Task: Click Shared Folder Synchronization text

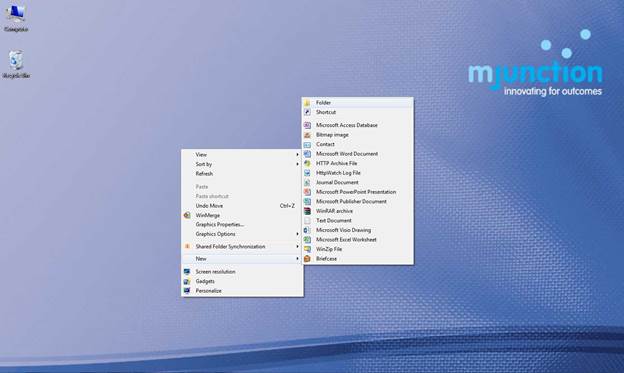Action: pyautogui.click(x=230, y=247)
